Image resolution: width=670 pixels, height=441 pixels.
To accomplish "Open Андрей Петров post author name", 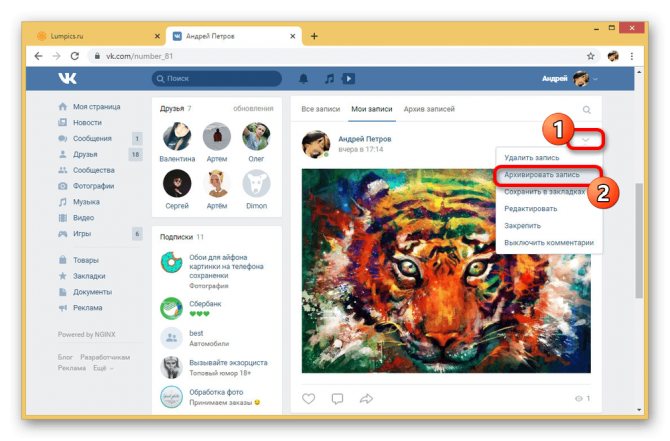I will pos(364,139).
